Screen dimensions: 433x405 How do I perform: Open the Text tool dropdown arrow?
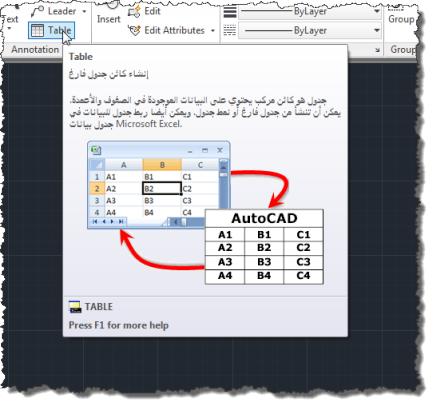coord(9,29)
